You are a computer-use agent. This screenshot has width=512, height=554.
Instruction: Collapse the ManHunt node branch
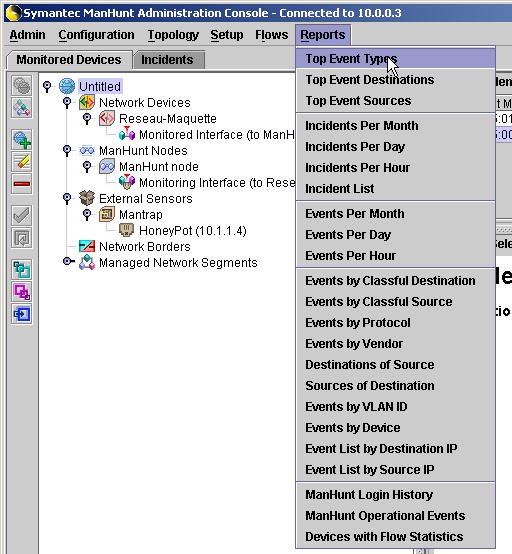[87, 166]
